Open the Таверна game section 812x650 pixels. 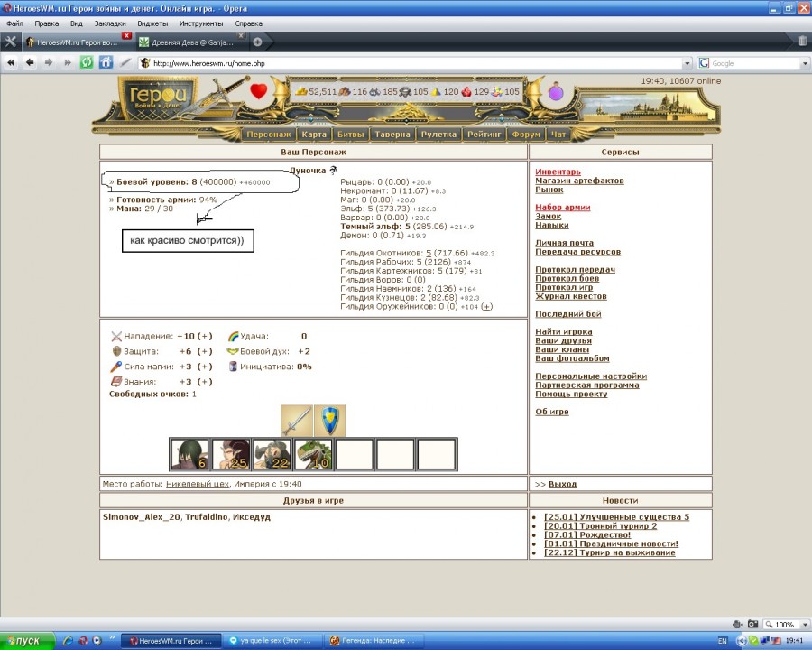pyautogui.click(x=392, y=135)
